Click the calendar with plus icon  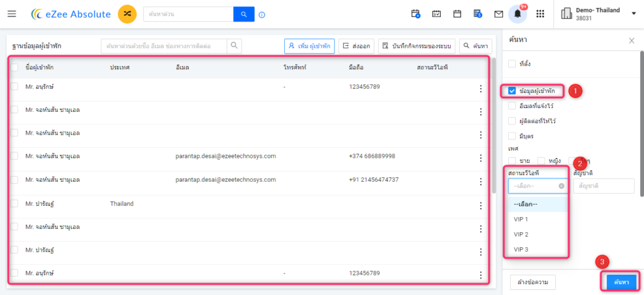[x=416, y=14]
